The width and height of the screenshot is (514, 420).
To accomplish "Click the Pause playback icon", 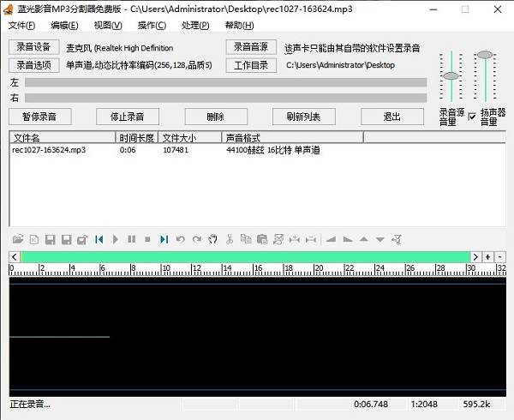I will click(131, 239).
